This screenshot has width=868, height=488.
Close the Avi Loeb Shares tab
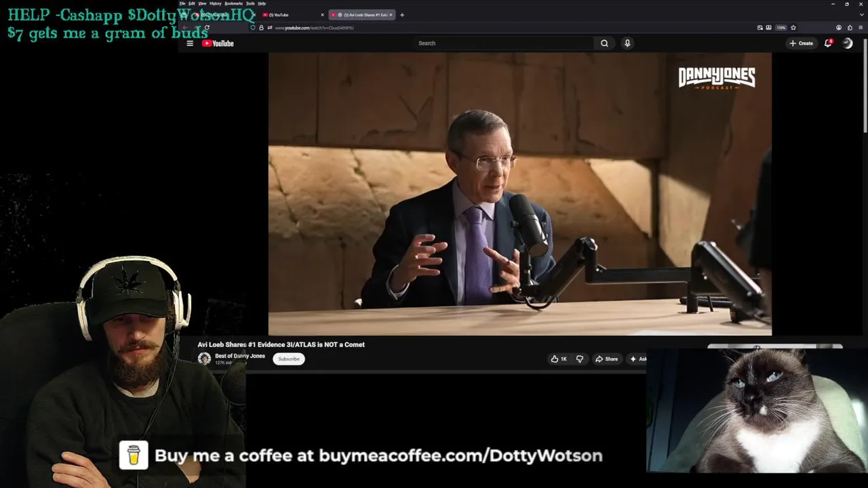pyautogui.click(x=391, y=15)
